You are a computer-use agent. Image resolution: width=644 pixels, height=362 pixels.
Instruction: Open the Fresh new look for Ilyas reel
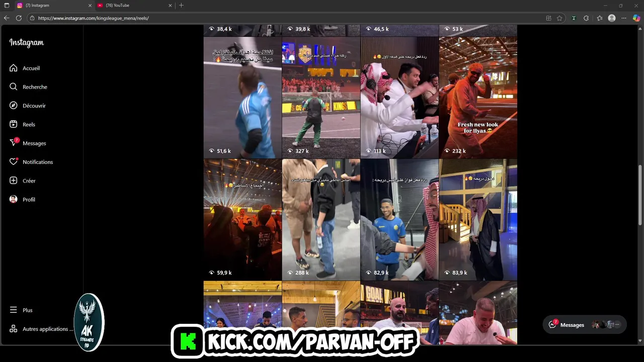pos(478,98)
